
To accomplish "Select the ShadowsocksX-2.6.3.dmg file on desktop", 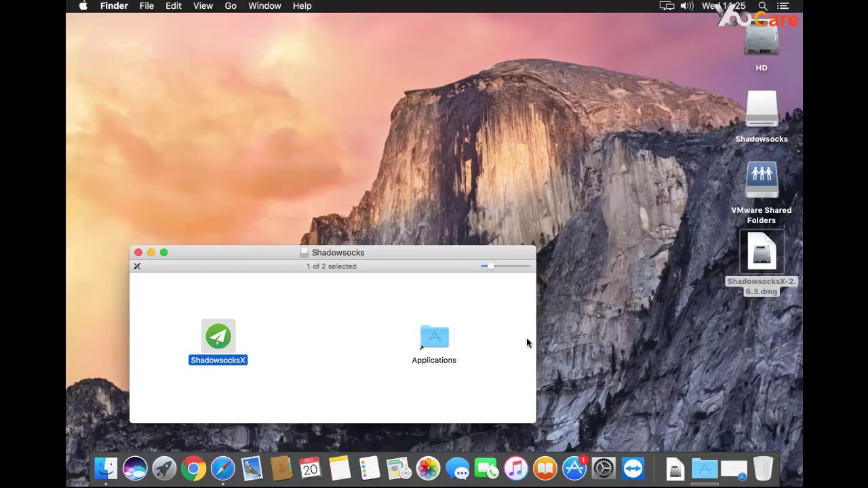I will 762,252.
